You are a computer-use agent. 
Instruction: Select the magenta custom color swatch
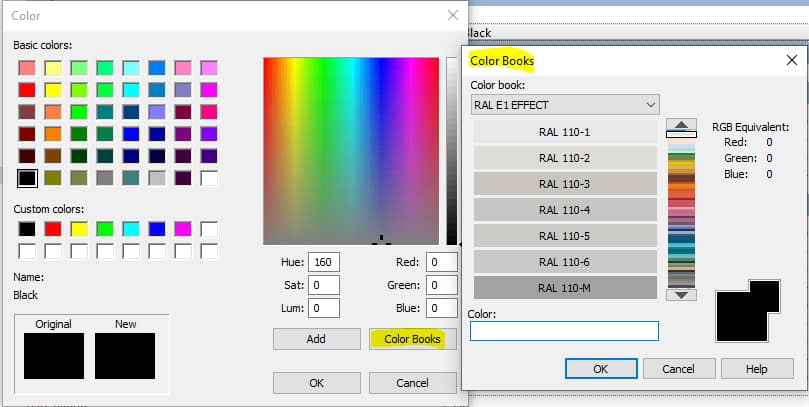183,229
